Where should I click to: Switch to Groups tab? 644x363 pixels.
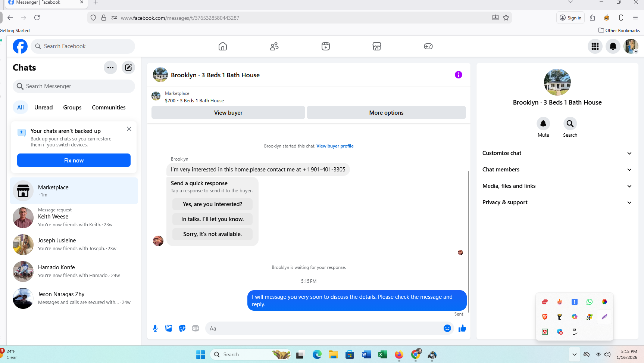coord(72,108)
